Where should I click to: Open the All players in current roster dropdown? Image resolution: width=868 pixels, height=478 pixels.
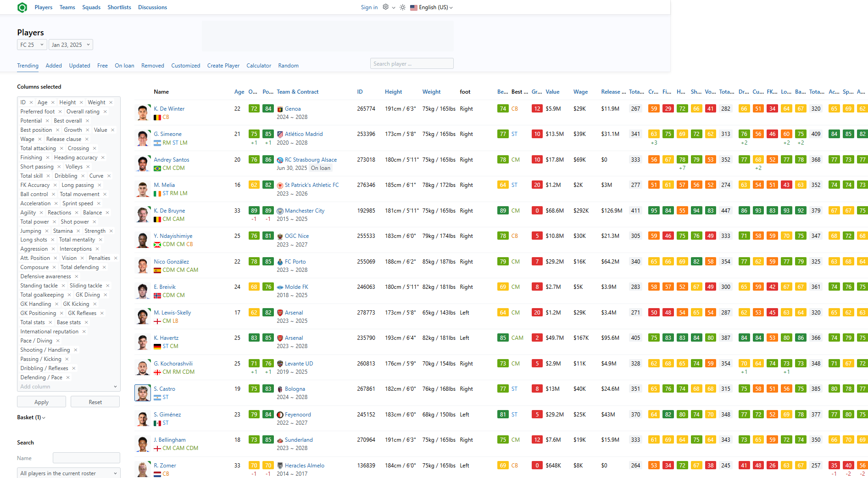pos(68,473)
